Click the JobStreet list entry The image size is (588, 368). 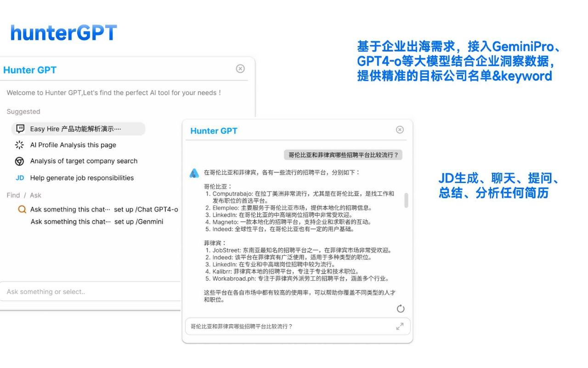[299, 250]
